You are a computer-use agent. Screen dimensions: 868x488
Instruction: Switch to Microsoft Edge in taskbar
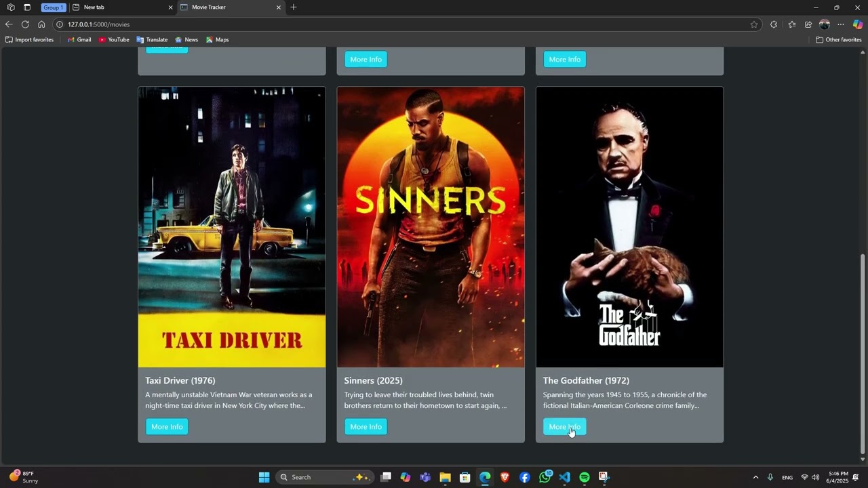pos(485,477)
